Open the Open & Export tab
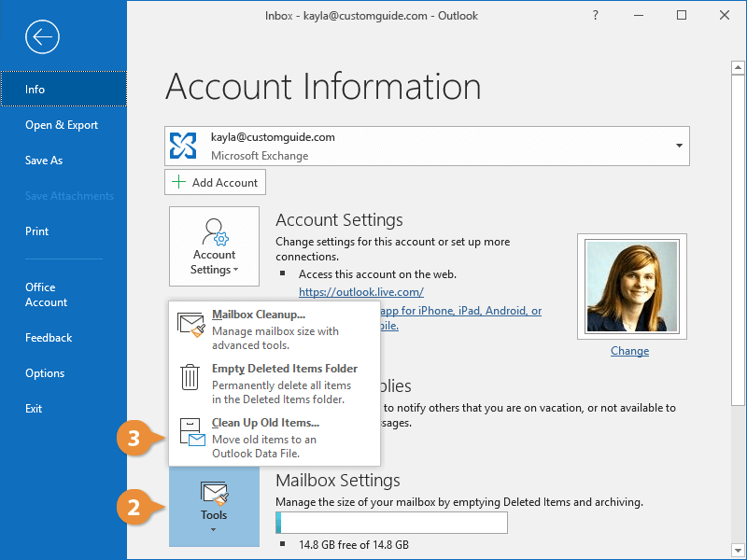This screenshot has width=747, height=560. pyautogui.click(x=63, y=125)
